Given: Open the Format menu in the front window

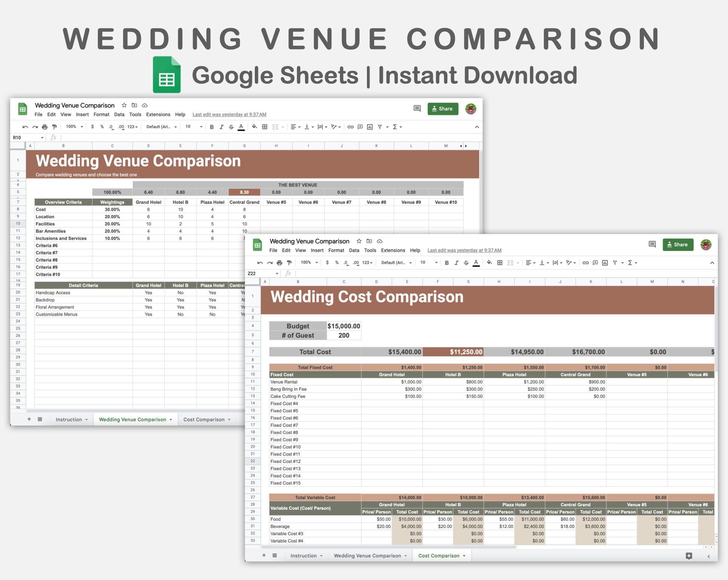Looking at the screenshot, I should coord(336,251).
